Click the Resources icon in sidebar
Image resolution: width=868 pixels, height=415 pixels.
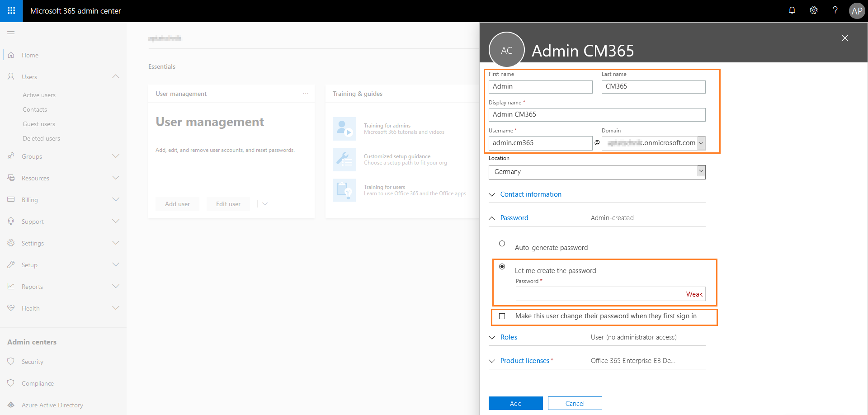click(11, 178)
